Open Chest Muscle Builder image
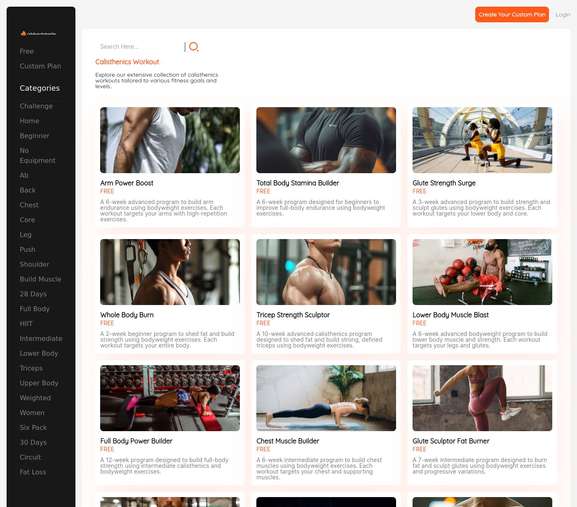The image size is (577, 507). point(326,398)
